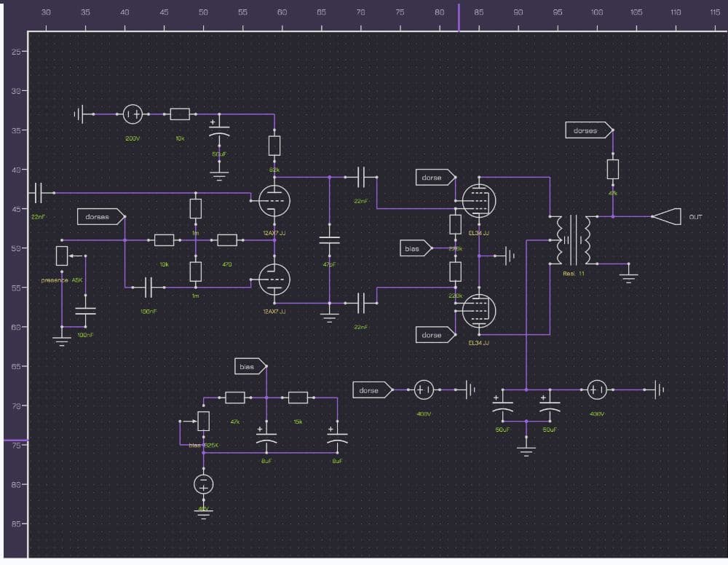
Task: Select the 47pF capacitor symbol
Action: coord(330,240)
